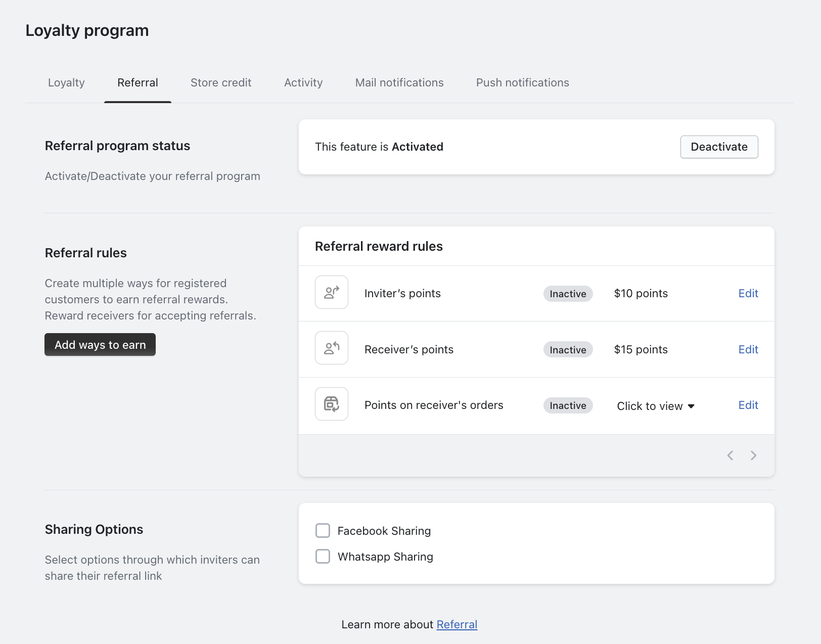Image resolution: width=821 pixels, height=644 pixels.
Task: Open the Learn more Referral link
Action: [457, 624]
